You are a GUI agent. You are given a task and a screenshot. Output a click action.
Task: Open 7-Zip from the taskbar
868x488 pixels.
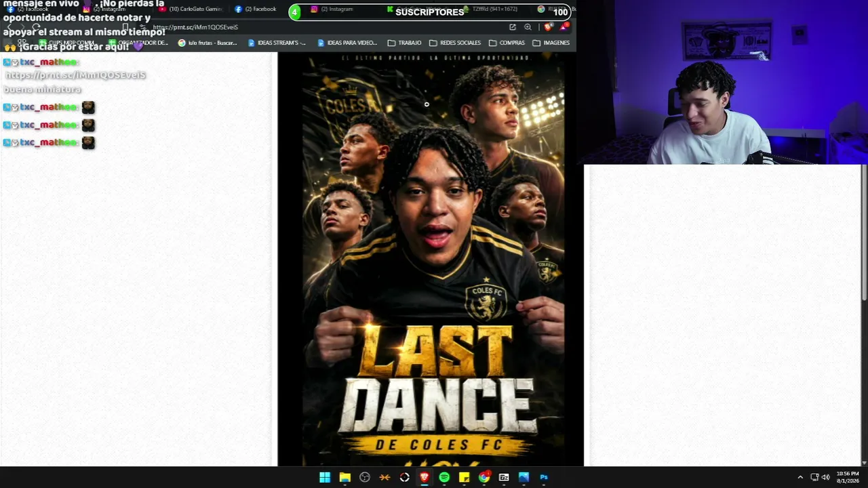[504, 477]
